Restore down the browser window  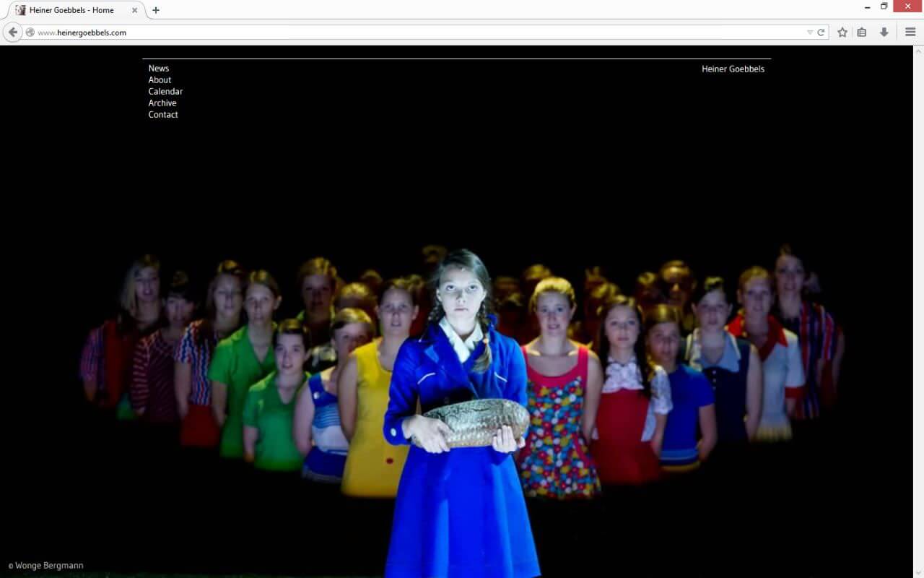884,7
